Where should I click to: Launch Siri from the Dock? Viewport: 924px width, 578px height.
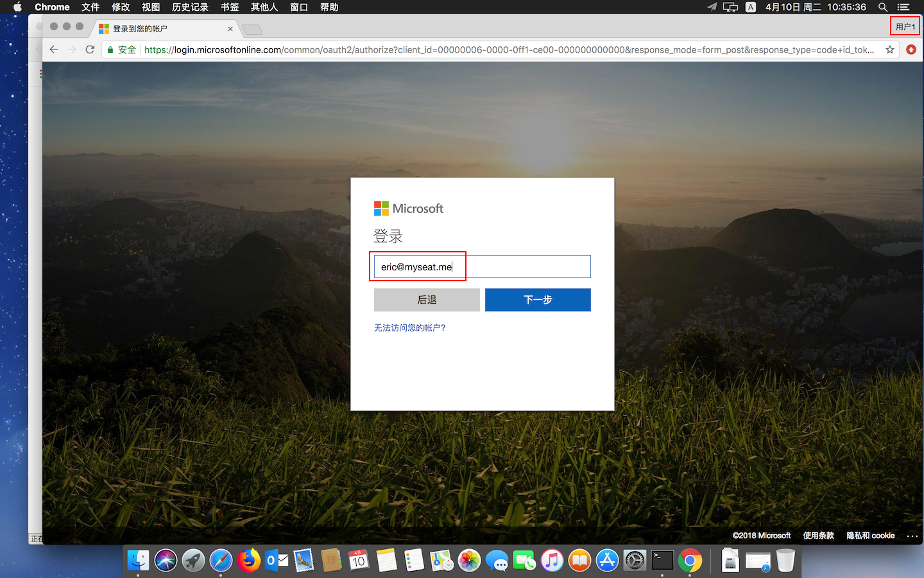click(166, 561)
